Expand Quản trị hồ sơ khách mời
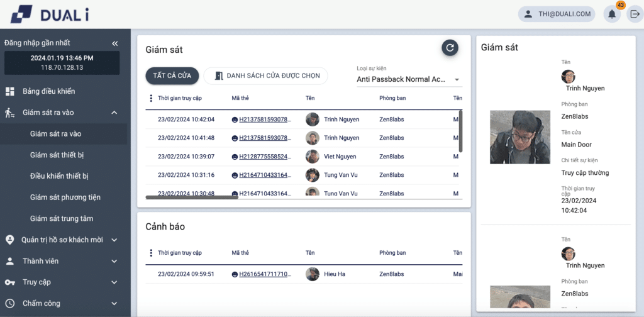Viewport: 644px width, 317px height. [x=114, y=240]
